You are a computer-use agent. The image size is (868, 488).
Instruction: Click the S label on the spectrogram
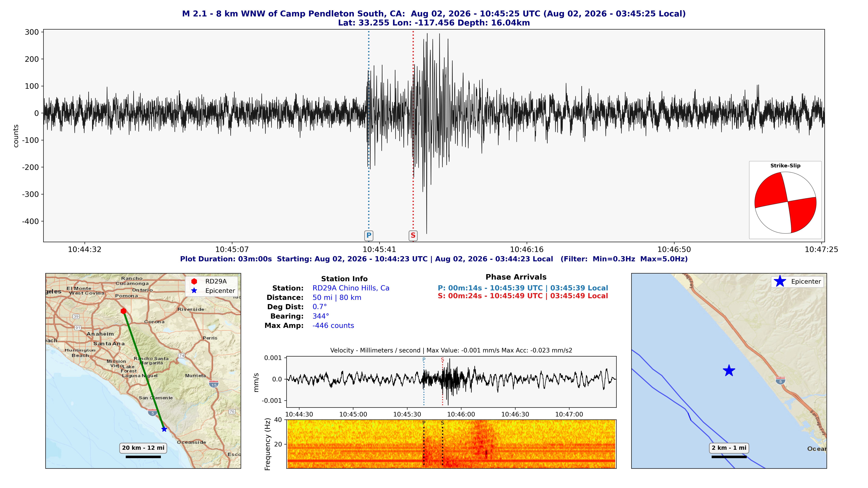[442, 423]
